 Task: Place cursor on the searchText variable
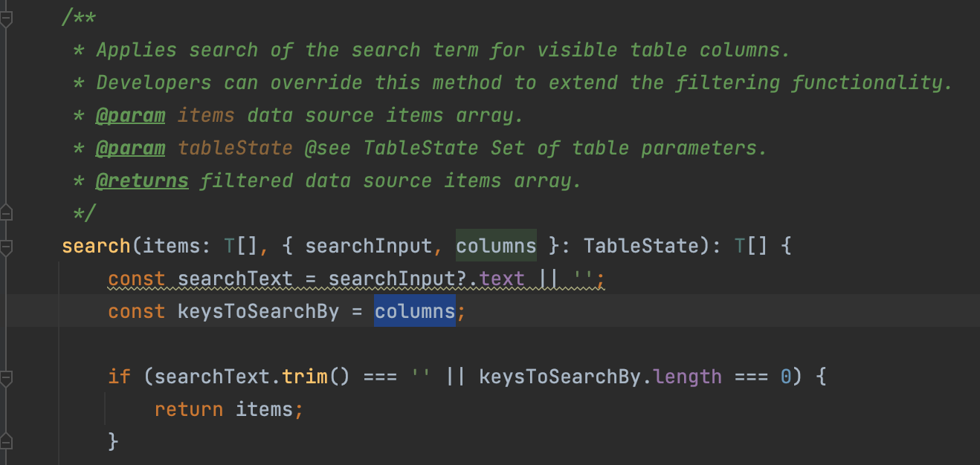coord(235,278)
